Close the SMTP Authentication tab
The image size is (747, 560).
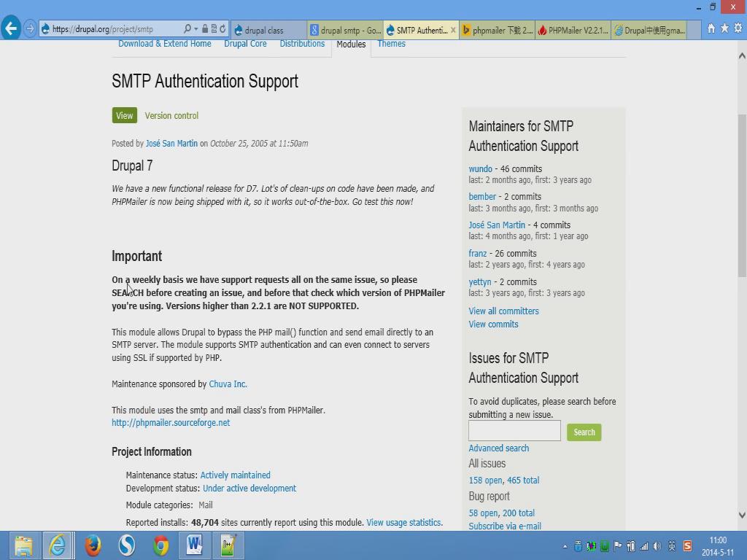tap(453, 30)
